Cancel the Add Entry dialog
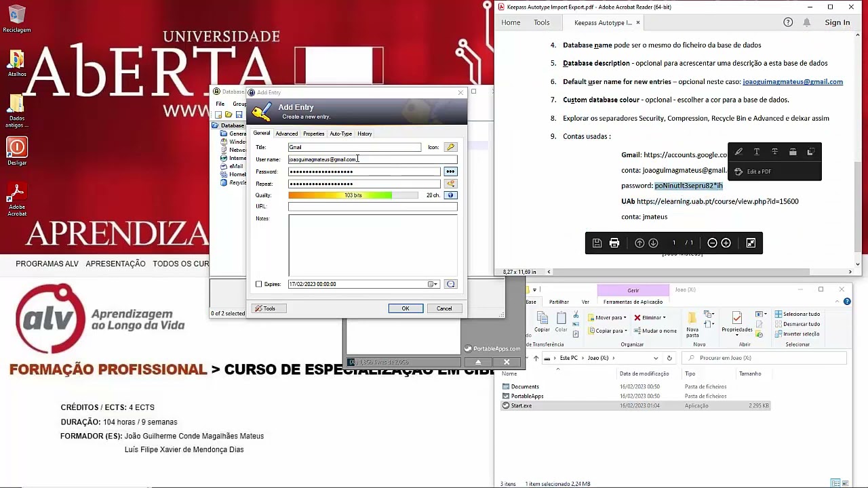This screenshot has height=488, width=868. 444,308
